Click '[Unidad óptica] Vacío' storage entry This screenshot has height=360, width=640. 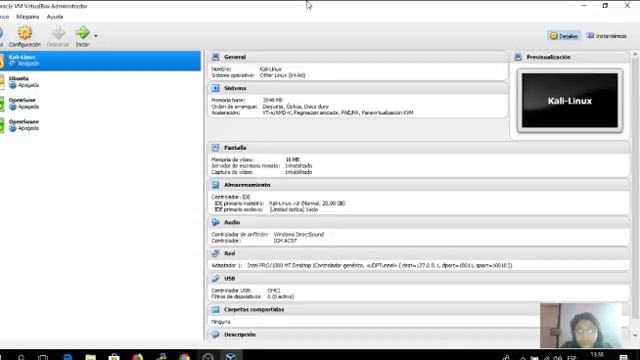tap(293, 209)
